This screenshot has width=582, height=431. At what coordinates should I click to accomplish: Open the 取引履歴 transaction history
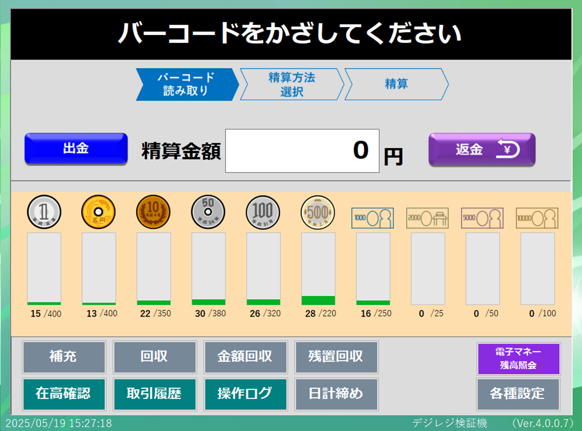[154, 394]
